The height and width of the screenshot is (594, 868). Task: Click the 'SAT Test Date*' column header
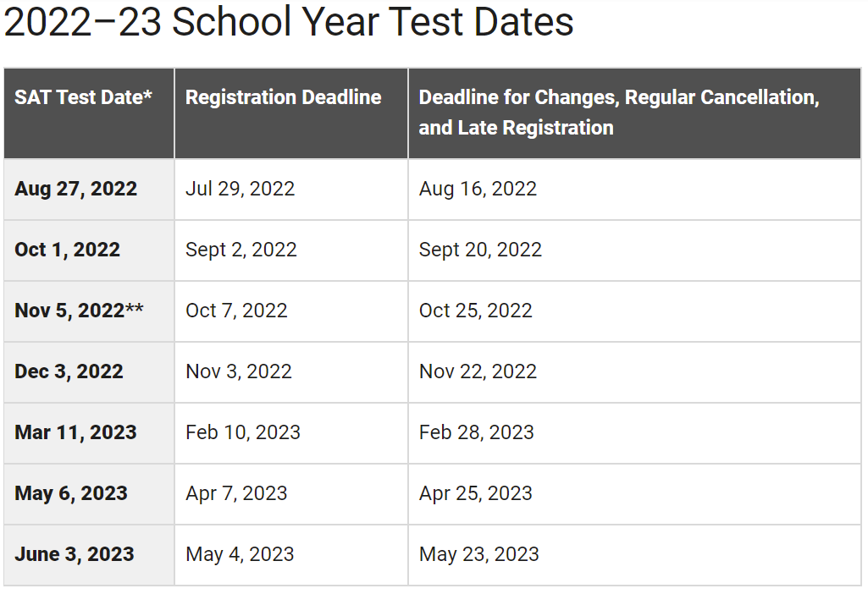pos(83,97)
